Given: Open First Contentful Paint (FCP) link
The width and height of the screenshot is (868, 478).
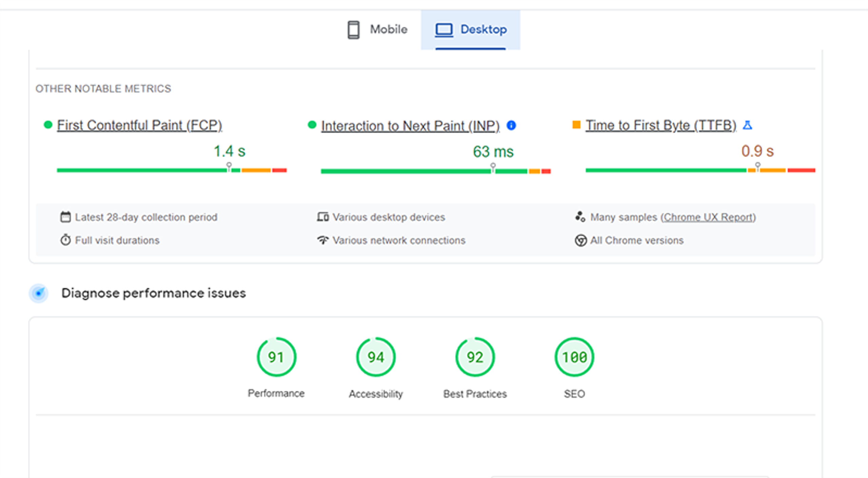Looking at the screenshot, I should [x=139, y=125].
